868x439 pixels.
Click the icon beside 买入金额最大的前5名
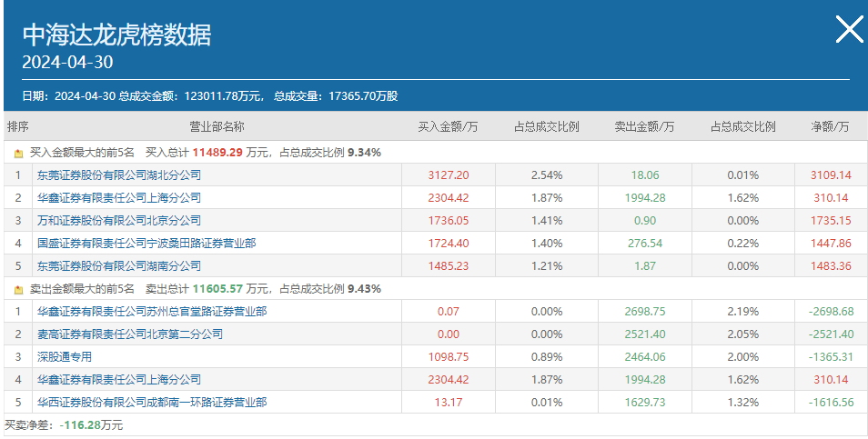pyautogui.click(x=18, y=154)
